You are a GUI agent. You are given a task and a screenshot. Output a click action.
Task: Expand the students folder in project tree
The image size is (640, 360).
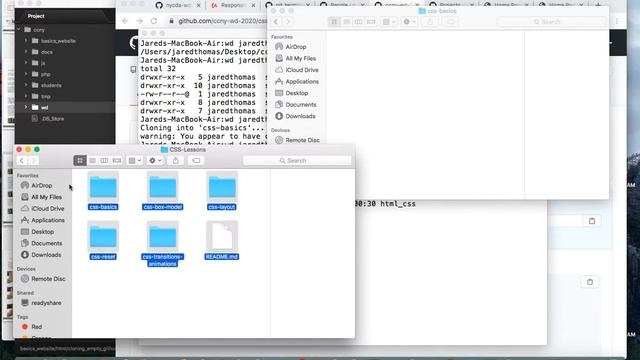click(26, 85)
